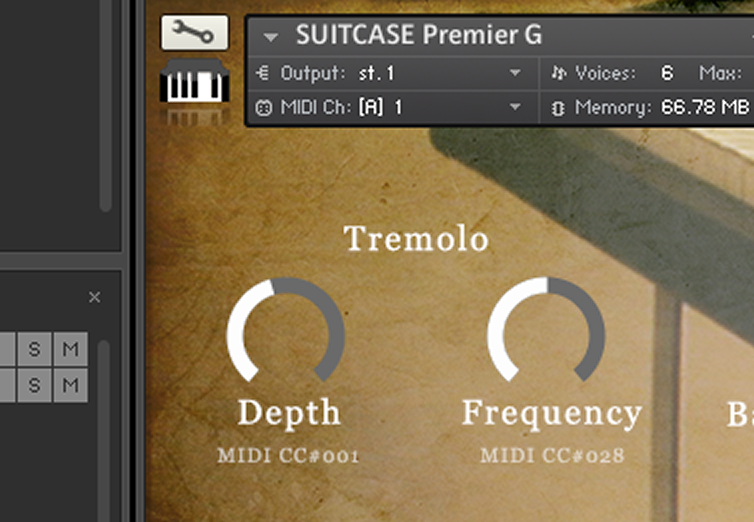This screenshot has width=754, height=522.
Task: Open instrument edit mode with wrench icon
Action: coord(195,32)
